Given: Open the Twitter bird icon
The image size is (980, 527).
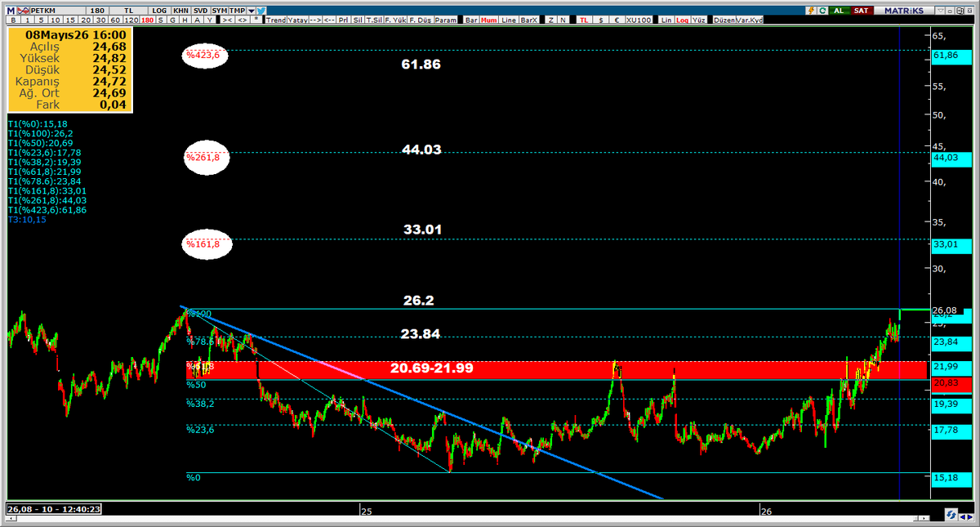Looking at the screenshot, I should point(261,11).
